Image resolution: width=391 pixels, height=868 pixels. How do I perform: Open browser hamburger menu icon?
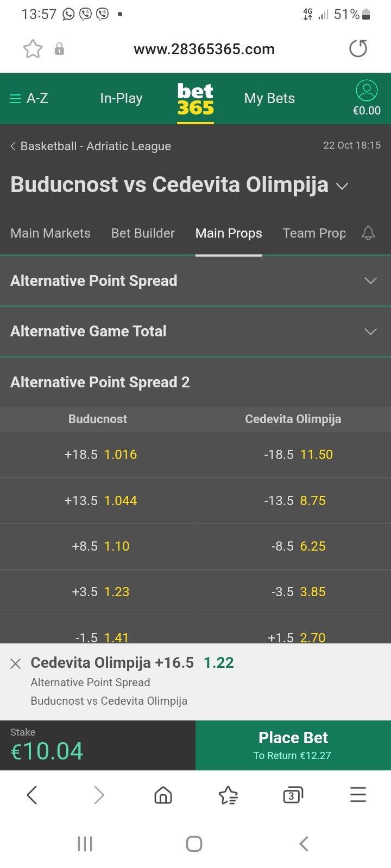[x=358, y=795]
